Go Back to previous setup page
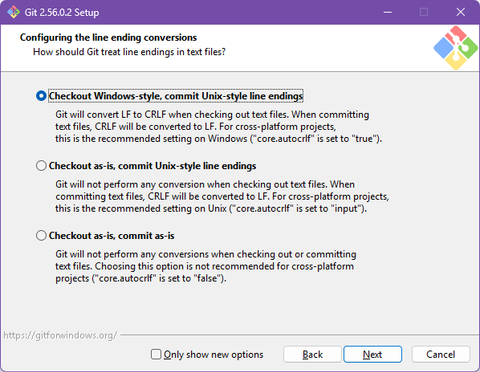Viewport: 480px width, 372px height. click(x=312, y=354)
